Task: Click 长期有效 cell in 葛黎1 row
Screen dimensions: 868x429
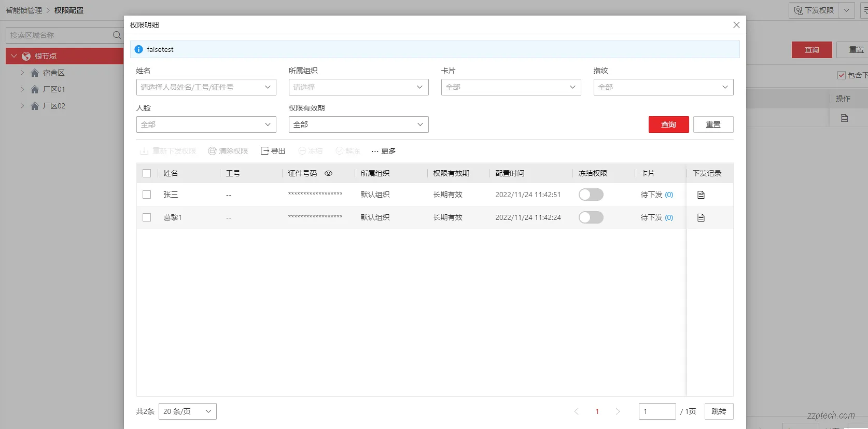Action: 447,217
